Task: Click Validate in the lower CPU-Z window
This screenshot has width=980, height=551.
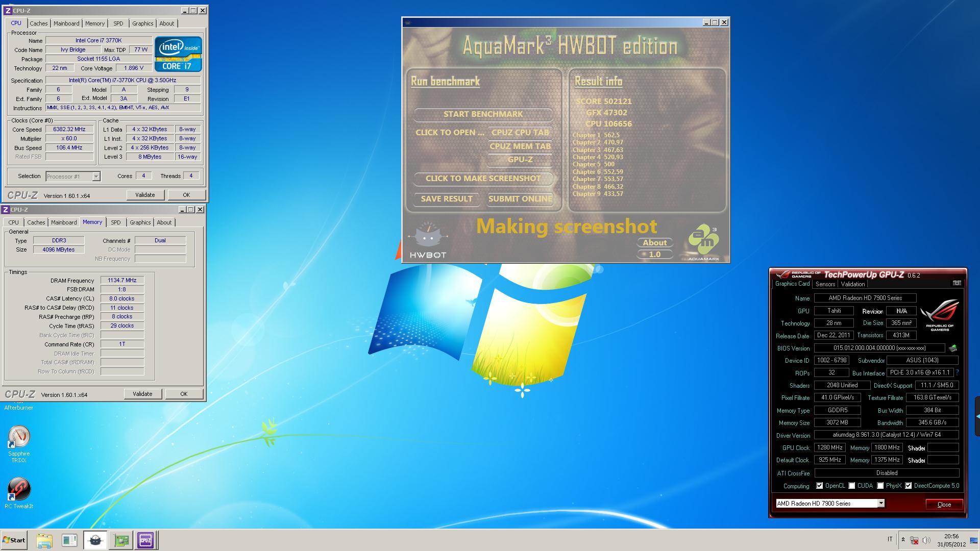Action: tap(142, 394)
